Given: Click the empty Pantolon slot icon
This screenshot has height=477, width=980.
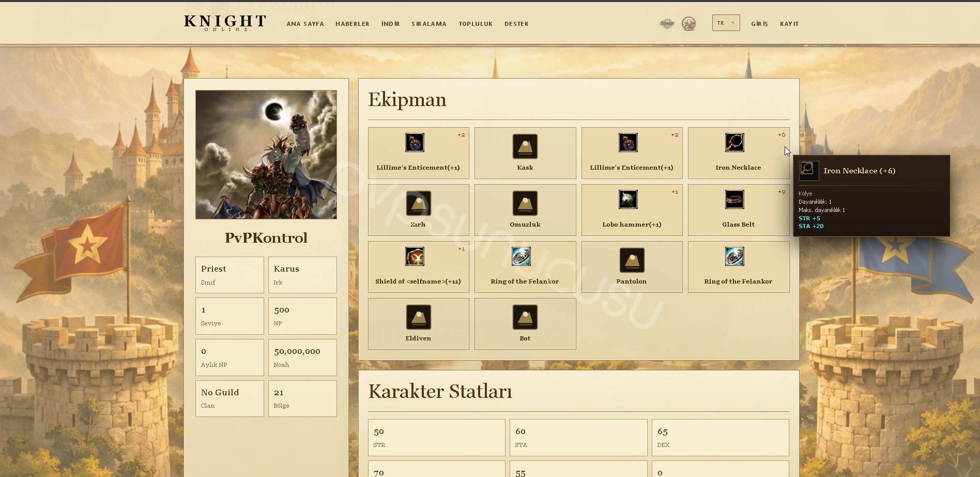Looking at the screenshot, I should point(632,260).
